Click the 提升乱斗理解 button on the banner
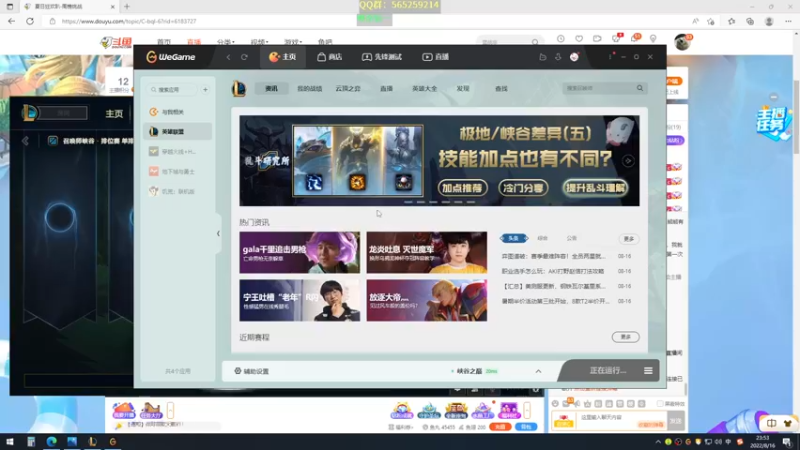The image size is (800, 450). click(595, 188)
